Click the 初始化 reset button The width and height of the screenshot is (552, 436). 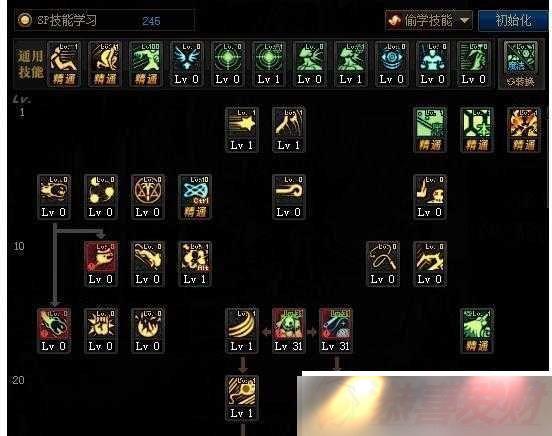[514, 20]
